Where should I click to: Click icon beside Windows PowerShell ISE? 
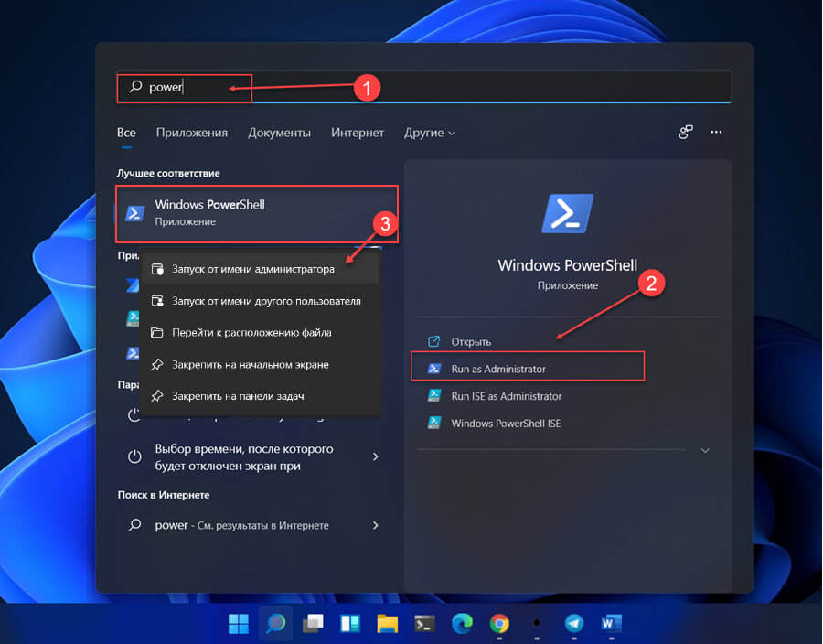pyautogui.click(x=434, y=423)
